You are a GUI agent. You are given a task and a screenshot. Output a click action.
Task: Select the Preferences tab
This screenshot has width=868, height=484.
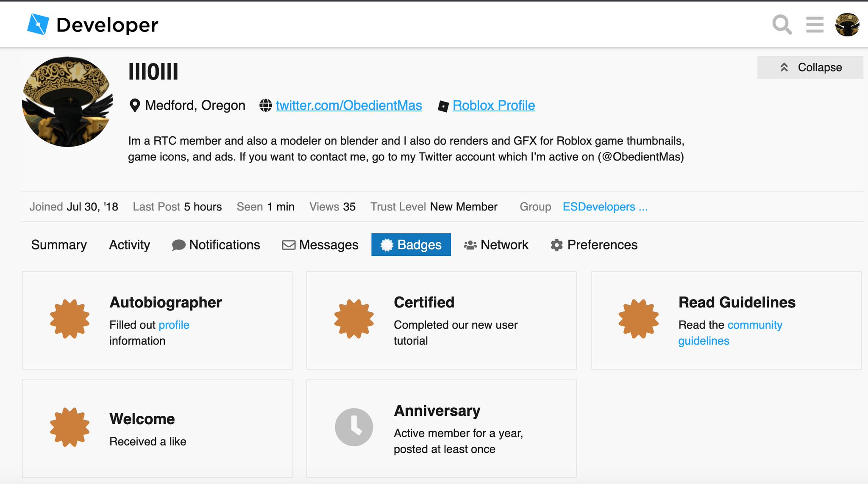(x=594, y=245)
